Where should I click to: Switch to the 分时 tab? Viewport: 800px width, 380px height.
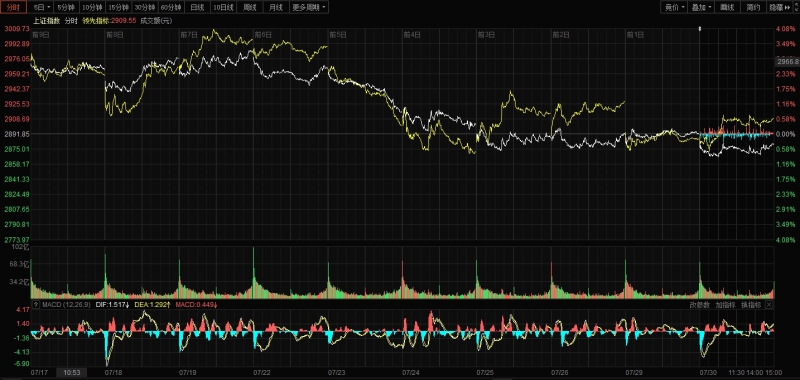click(x=13, y=7)
